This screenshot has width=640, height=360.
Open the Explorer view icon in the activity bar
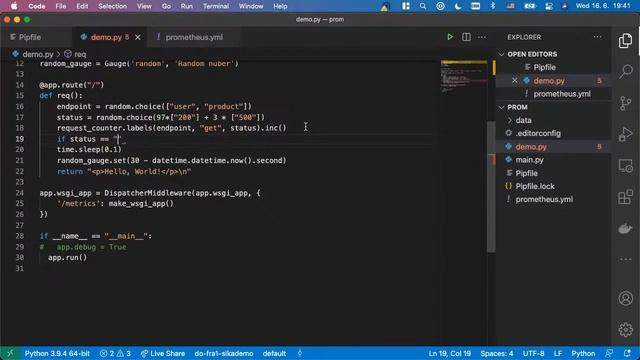(x=625, y=41)
